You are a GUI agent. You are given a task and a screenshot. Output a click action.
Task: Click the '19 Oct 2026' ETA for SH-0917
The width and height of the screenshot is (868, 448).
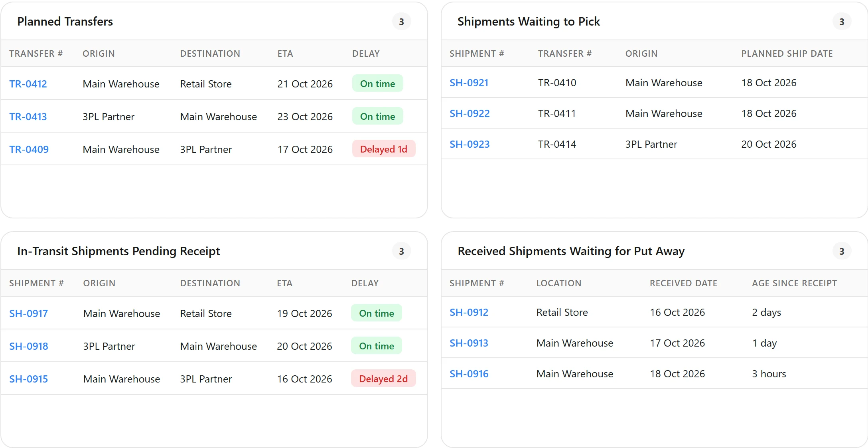pos(305,313)
